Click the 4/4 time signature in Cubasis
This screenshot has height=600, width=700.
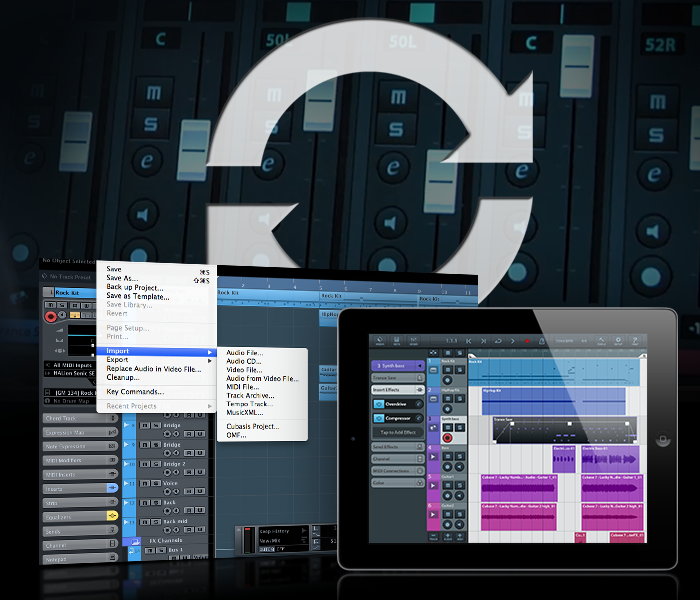[x=584, y=341]
